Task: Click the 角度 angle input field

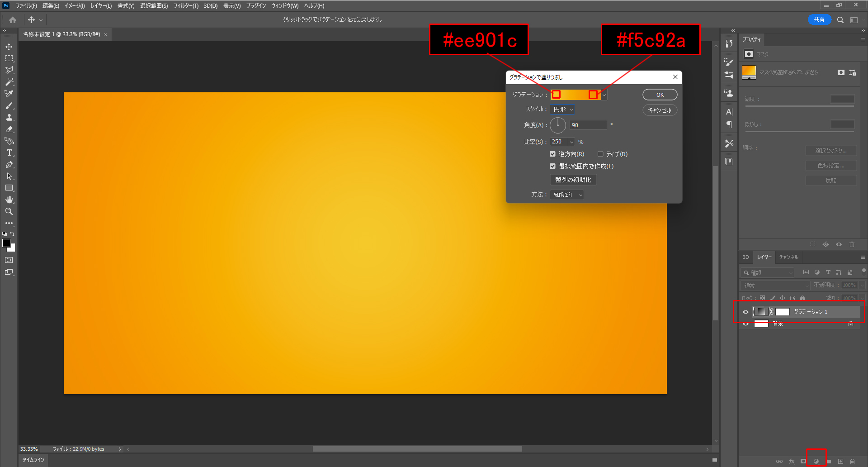Action: [588, 125]
